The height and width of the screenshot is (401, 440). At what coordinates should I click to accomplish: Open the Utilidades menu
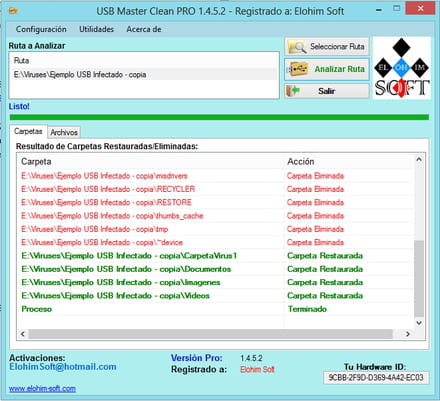click(96, 29)
